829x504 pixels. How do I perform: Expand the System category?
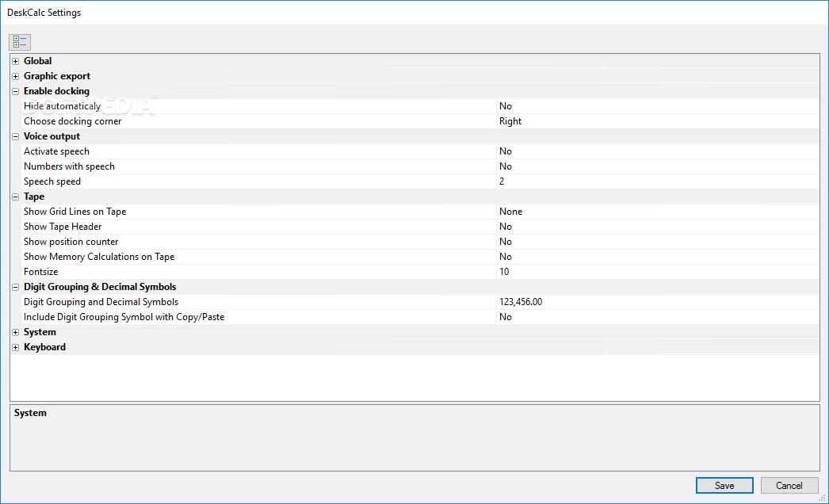coord(15,332)
